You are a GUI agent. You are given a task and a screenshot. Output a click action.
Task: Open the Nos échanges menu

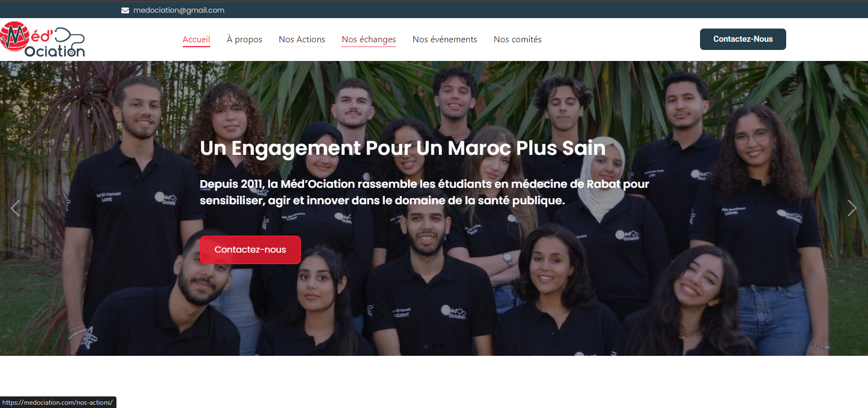click(369, 40)
